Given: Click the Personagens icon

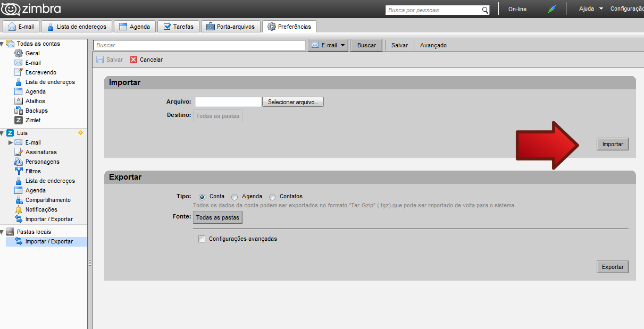Looking at the screenshot, I should (19, 162).
